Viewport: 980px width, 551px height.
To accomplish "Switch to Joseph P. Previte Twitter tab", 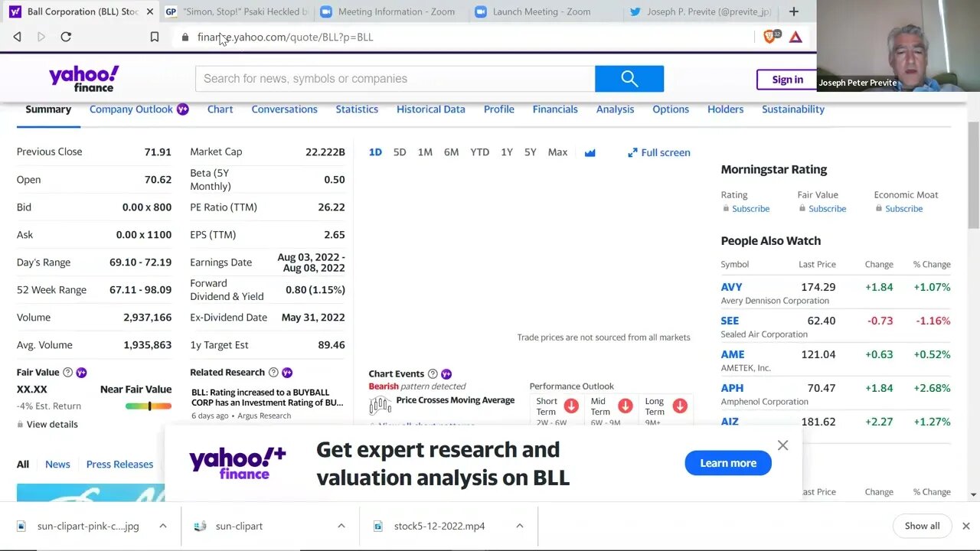I will 701,11.
